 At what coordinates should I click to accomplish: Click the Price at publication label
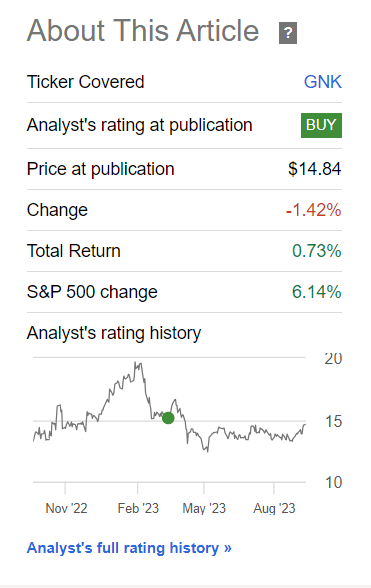click(x=101, y=169)
